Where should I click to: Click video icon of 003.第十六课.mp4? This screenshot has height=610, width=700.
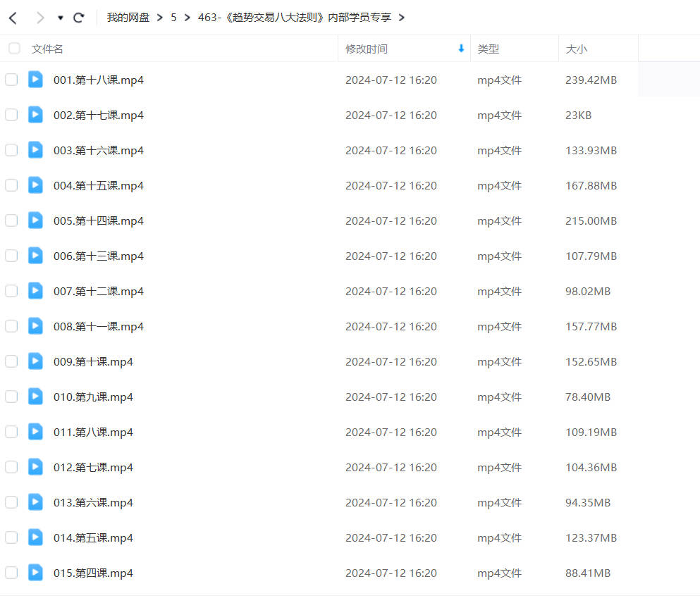click(x=35, y=150)
